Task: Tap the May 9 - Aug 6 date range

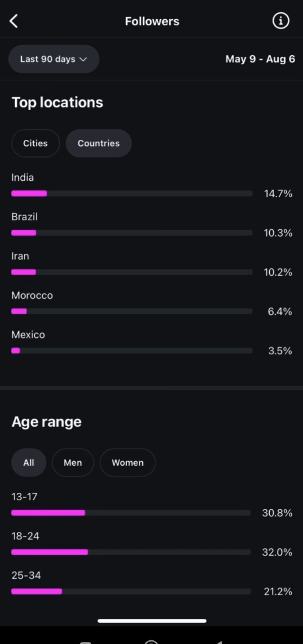Action: tap(260, 59)
